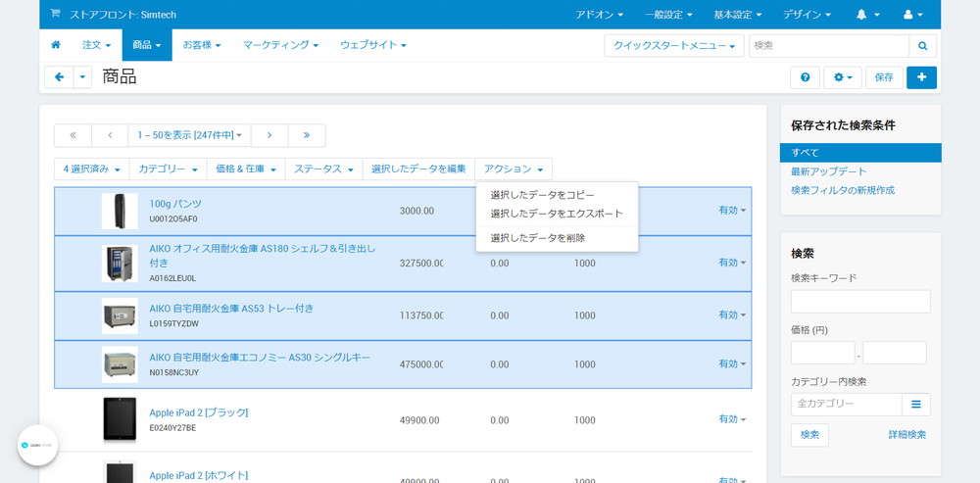Viewport: 980px width, 483px height.
Task: Click the round widget in bottom-left corner
Action: click(37, 446)
